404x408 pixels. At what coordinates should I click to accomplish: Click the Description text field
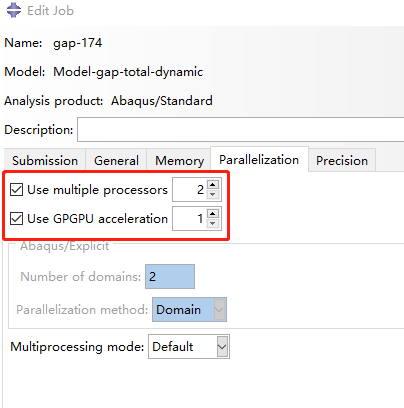click(241, 129)
